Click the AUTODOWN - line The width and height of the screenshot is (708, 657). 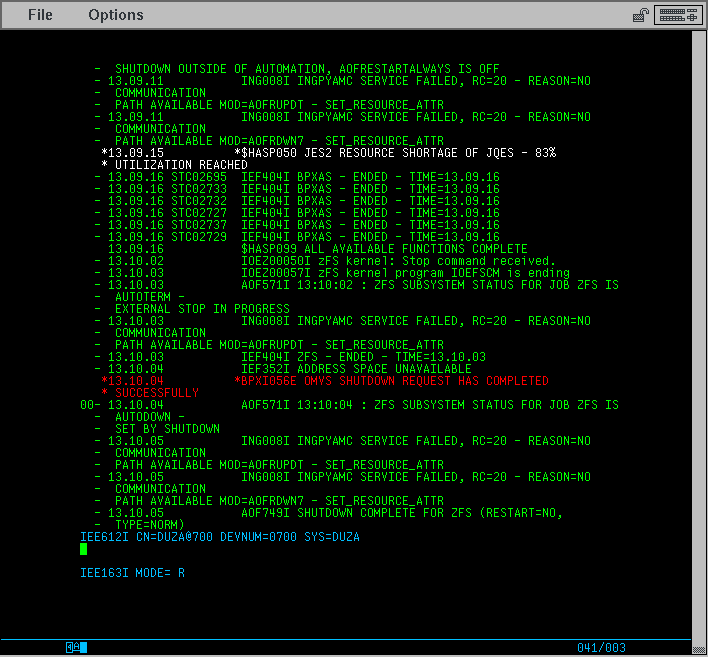[140, 417]
